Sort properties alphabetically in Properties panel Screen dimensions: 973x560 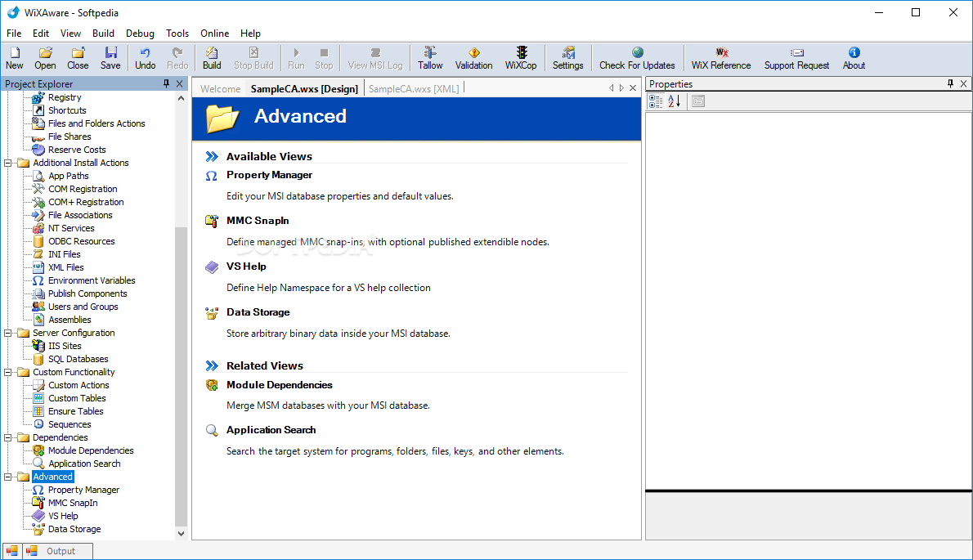click(675, 101)
